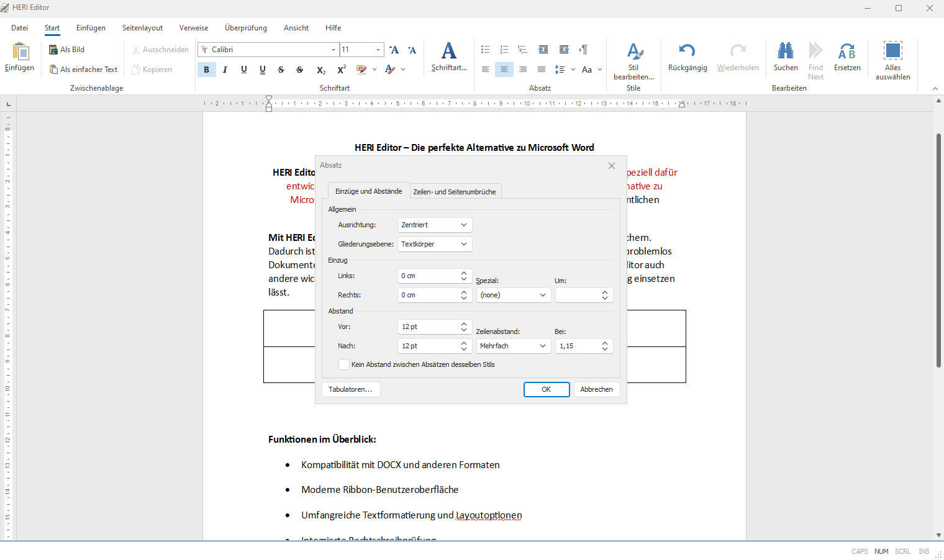Close the Absatz dialog with X
This screenshot has height=560, width=944.
(612, 166)
